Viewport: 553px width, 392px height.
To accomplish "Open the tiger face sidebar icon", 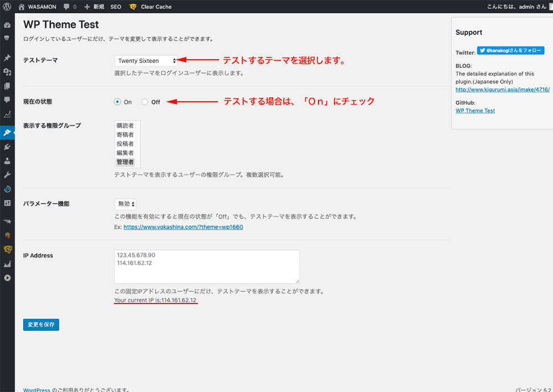I will [x=7, y=249].
